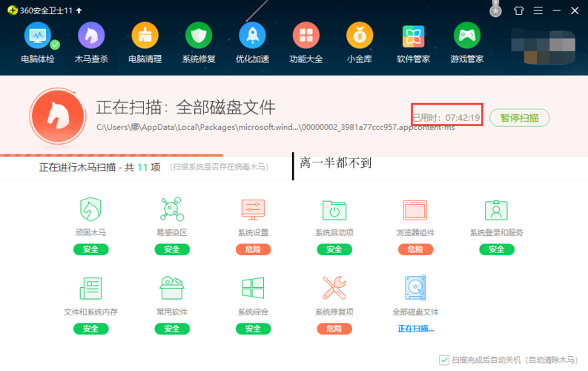Viewport: 588px width, 371px height.
Task: Click 安全 badge under 系统综合
Action: point(253,329)
